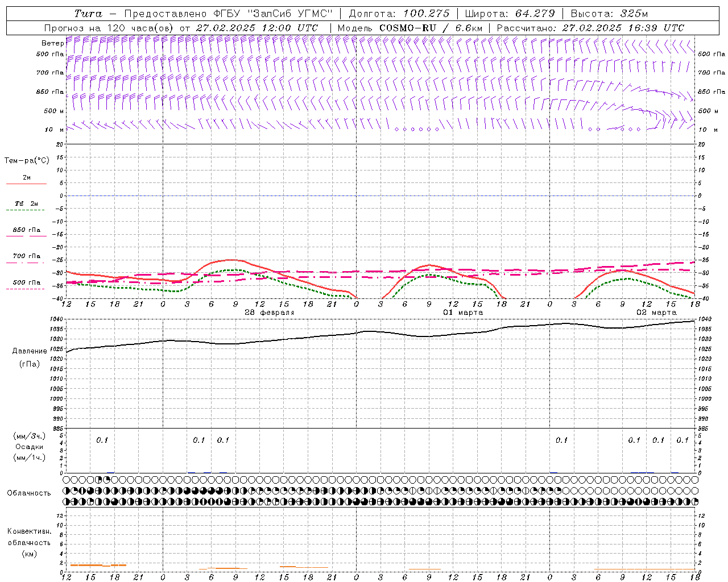This screenshot has width=728, height=582.
Task: Click the 'Td 2м' dew point legend entry
Action: point(27,203)
